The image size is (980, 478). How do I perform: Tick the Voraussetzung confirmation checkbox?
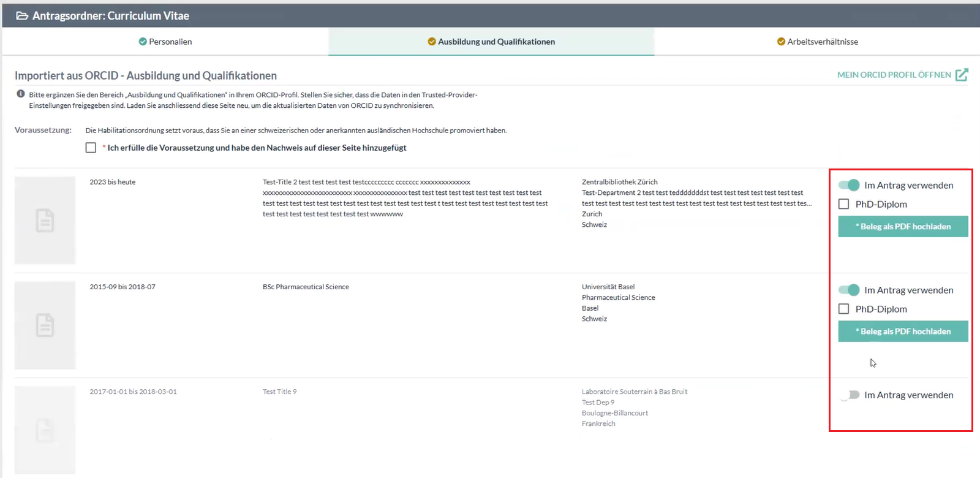[x=91, y=148]
